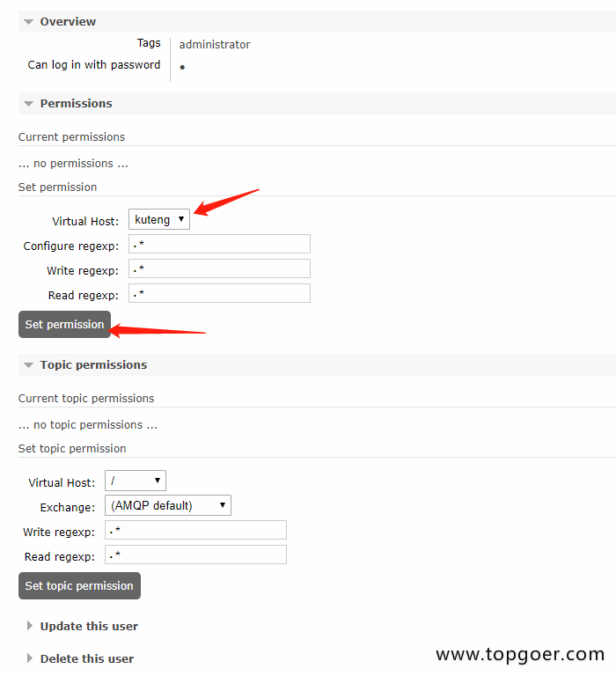This screenshot has height=676, width=616.
Task: Expand the Update this user heading text
Action: [x=89, y=627]
